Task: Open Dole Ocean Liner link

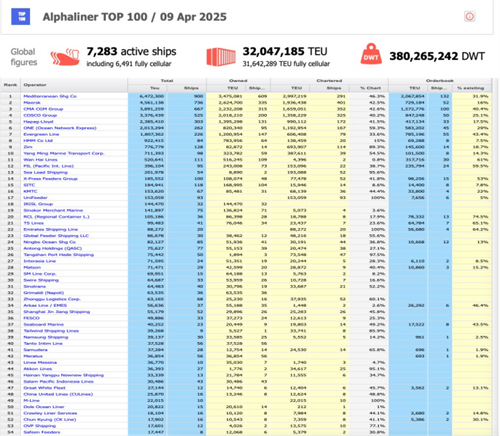Action: tap(44, 406)
